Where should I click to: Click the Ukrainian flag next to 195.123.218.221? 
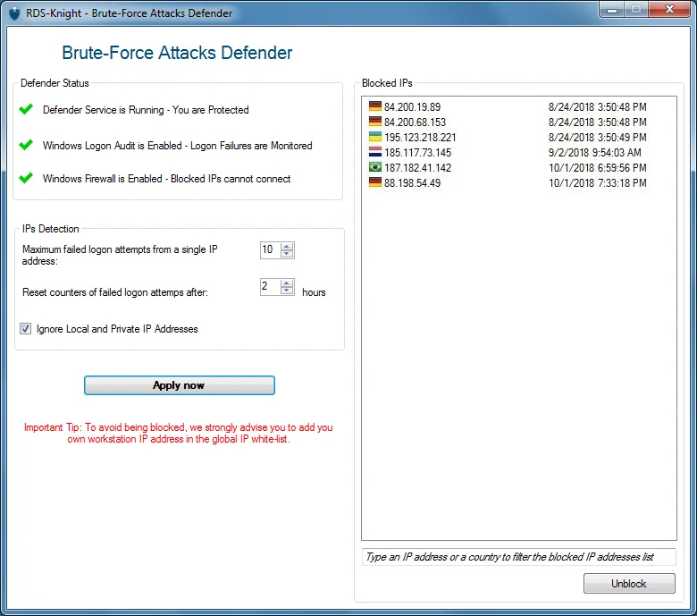point(375,137)
